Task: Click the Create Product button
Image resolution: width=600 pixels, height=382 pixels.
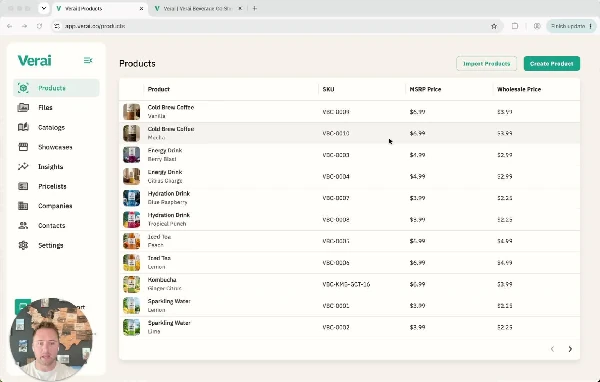Action: click(552, 64)
